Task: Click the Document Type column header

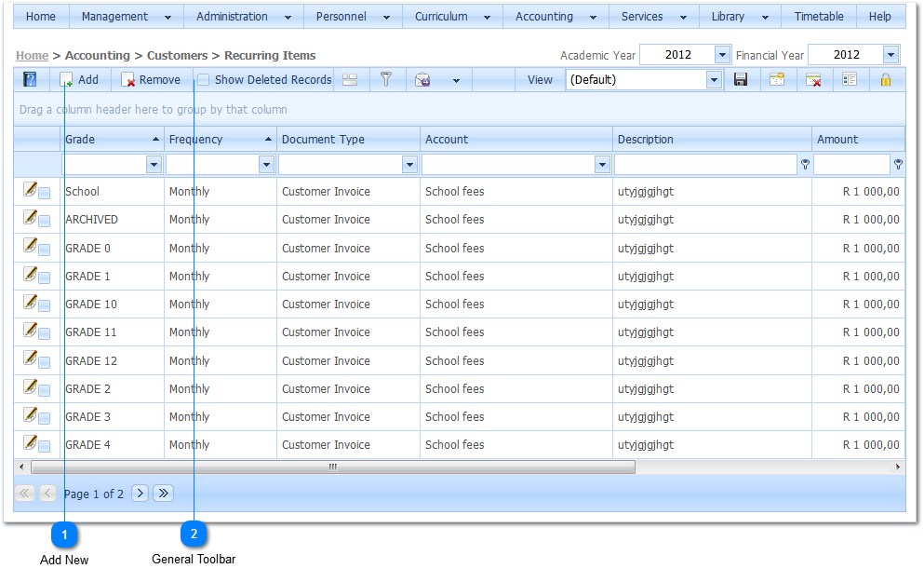Action: coord(348,139)
